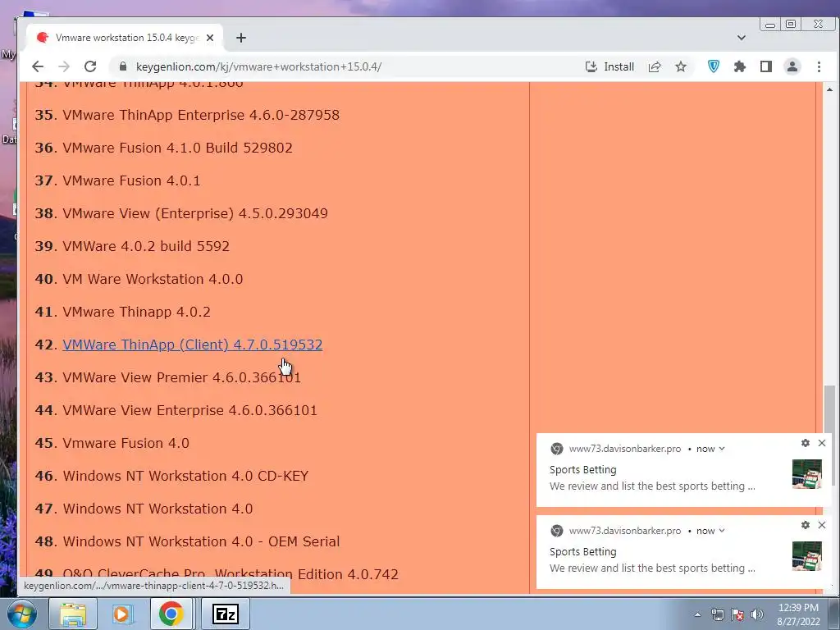Open Windows Explorer from the taskbar
This screenshot has width=840, height=630.
click(73, 614)
